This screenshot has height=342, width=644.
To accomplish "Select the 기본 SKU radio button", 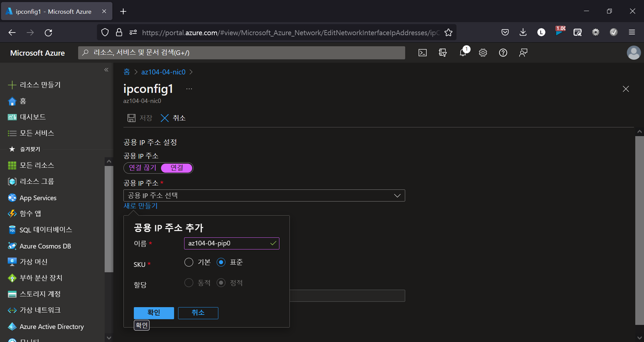I will pos(189,262).
